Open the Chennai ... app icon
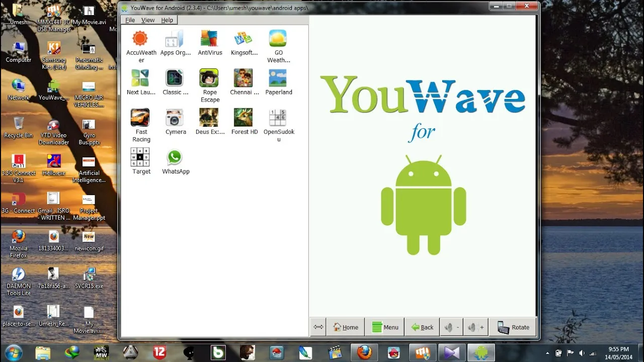The width and height of the screenshot is (644, 362). click(244, 78)
